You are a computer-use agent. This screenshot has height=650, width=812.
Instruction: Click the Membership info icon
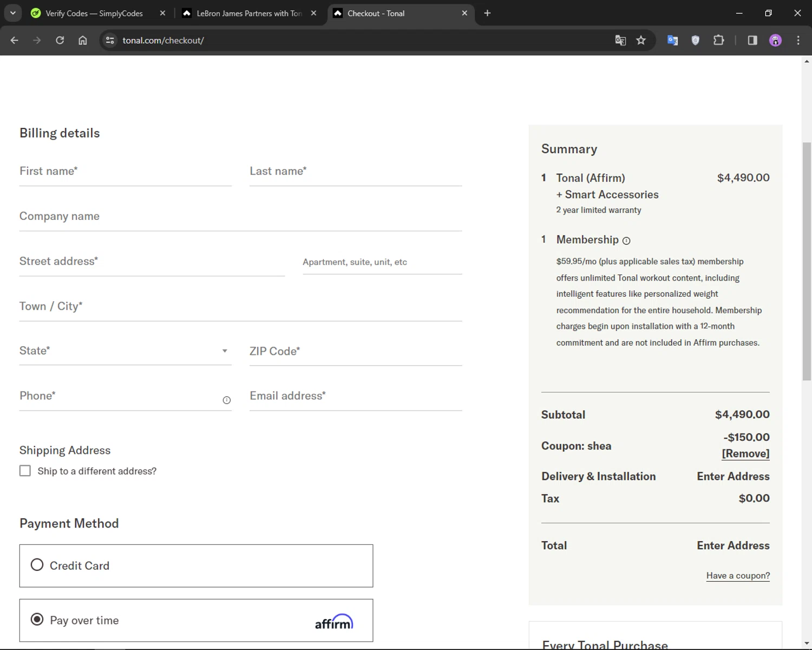click(x=626, y=240)
